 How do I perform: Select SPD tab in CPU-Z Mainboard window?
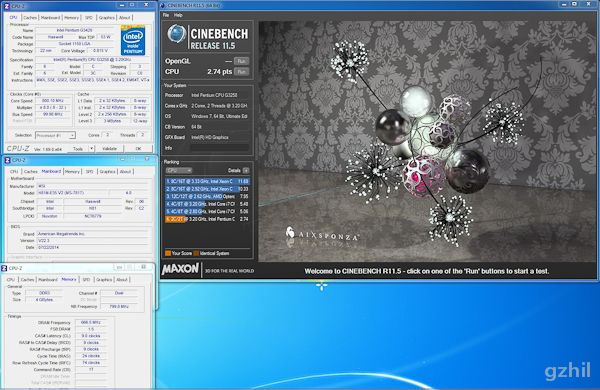pyautogui.click(x=90, y=171)
